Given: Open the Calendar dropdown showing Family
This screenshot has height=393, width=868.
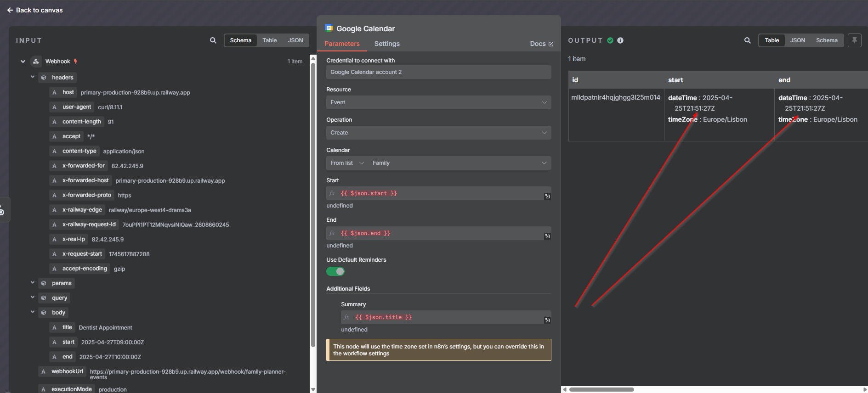Looking at the screenshot, I should pyautogui.click(x=459, y=163).
